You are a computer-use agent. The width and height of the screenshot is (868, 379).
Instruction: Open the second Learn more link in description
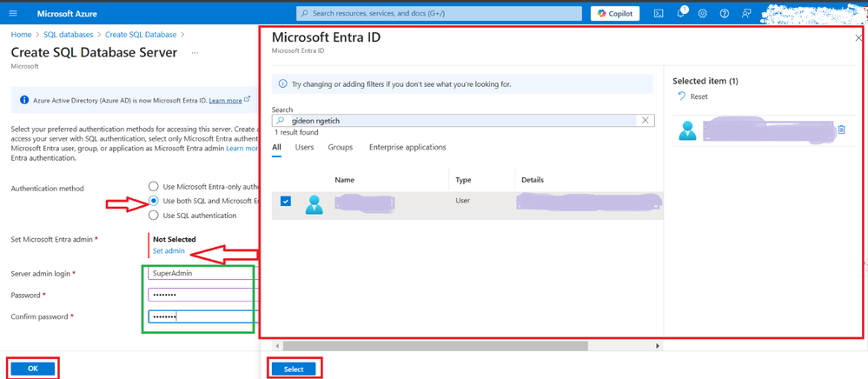point(242,149)
